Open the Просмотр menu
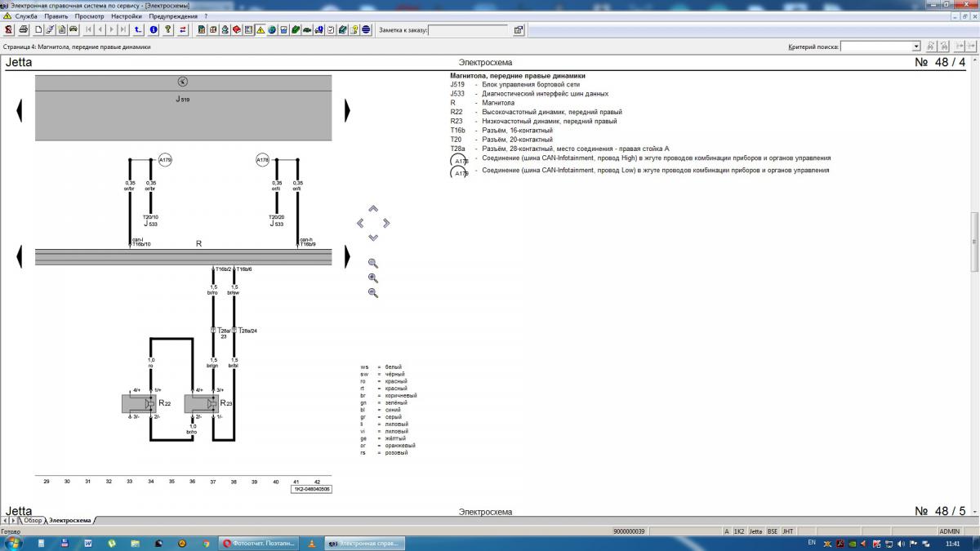Viewport: 980px width, 551px height. coord(89,16)
